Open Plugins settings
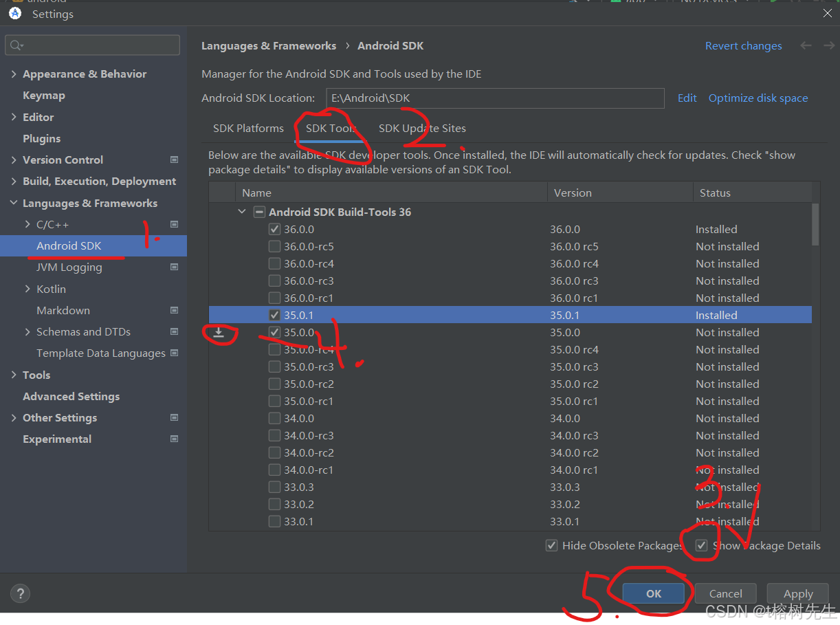Viewport: 840px width, 625px height. coord(42,138)
